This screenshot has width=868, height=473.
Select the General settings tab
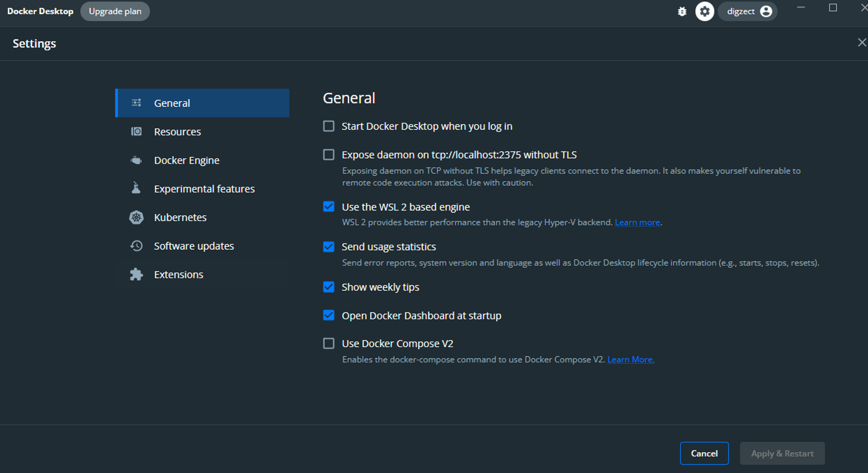pos(202,103)
